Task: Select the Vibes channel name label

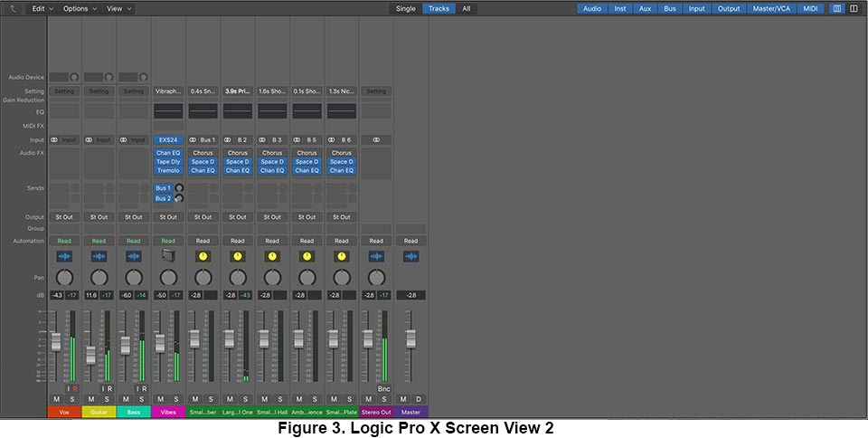Action: 168,412
